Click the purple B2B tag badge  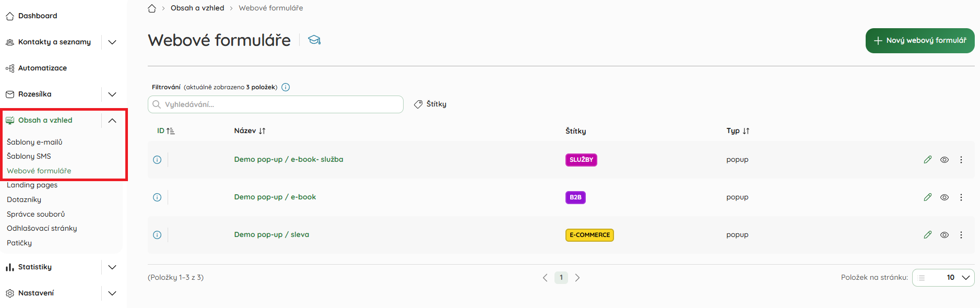[575, 197]
